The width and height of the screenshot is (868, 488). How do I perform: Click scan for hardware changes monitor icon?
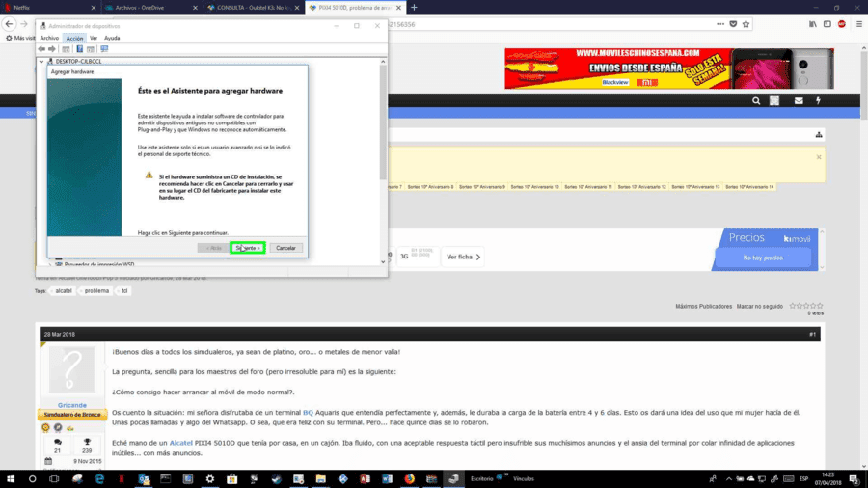(104, 48)
